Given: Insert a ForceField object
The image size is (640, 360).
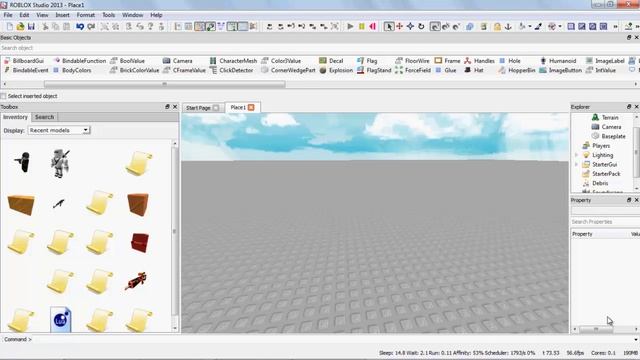Looking at the screenshot, I should pos(413,70).
